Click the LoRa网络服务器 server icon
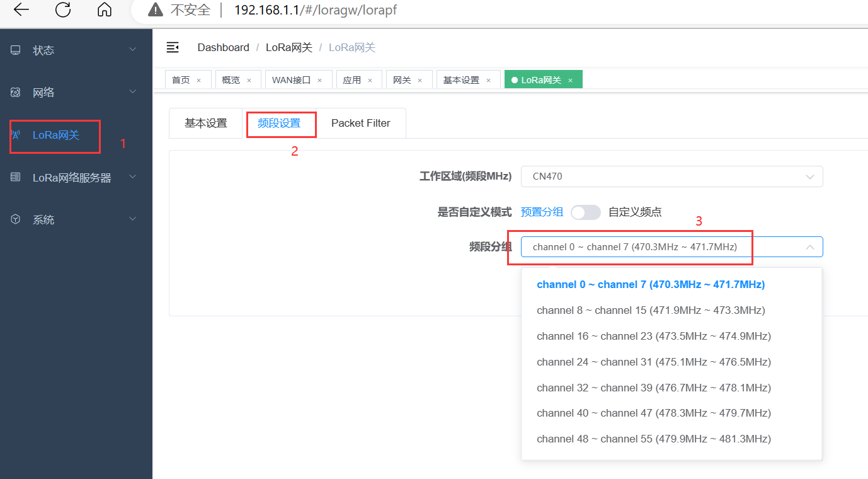The image size is (868, 479). (x=16, y=178)
